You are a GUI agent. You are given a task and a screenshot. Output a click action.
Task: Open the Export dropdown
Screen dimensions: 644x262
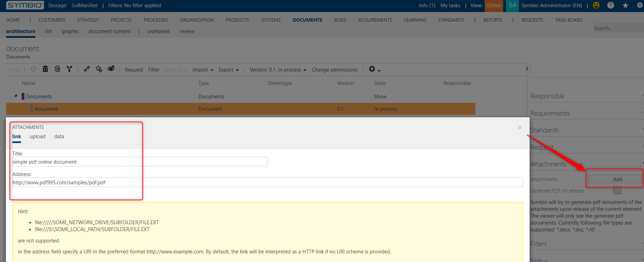[229, 70]
